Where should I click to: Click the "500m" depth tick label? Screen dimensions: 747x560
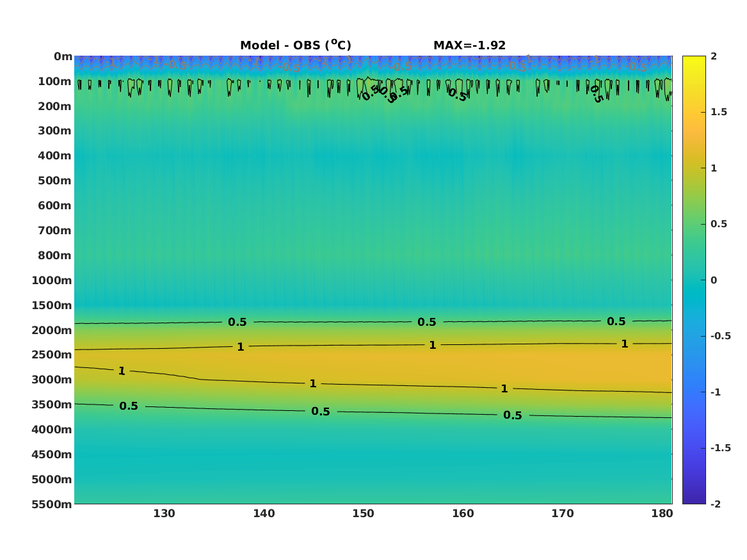pyautogui.click(x=55, y=181)
